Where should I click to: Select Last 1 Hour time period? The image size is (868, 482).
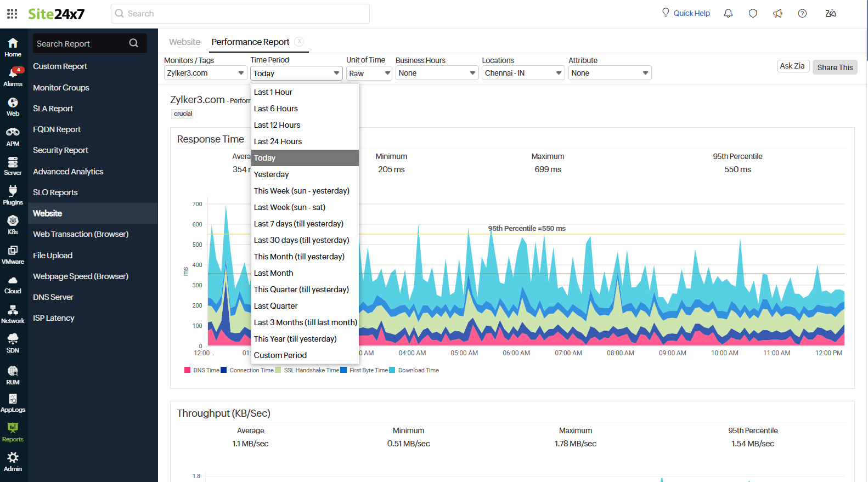point(305,92)
